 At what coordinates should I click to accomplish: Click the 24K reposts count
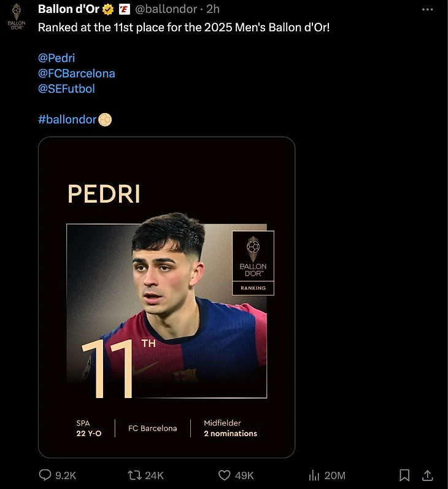pyautogui.click(x=154, y=475)
